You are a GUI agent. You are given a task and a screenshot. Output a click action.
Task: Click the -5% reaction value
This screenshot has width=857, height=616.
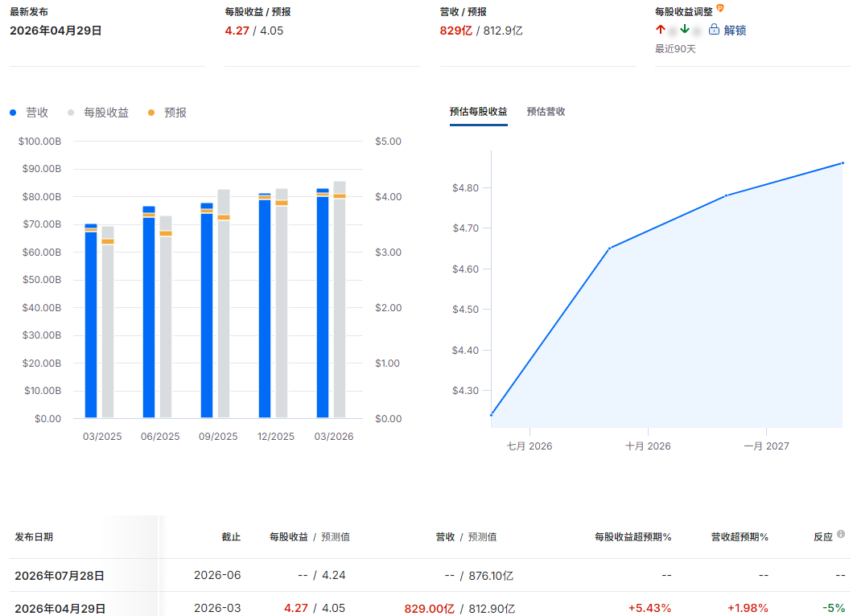point(834,608)
